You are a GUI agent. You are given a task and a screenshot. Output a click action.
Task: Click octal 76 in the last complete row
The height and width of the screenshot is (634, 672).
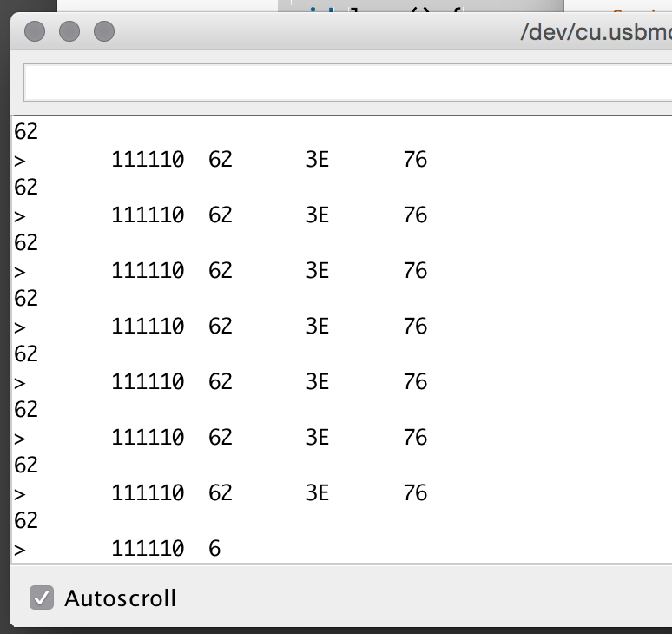415,493
